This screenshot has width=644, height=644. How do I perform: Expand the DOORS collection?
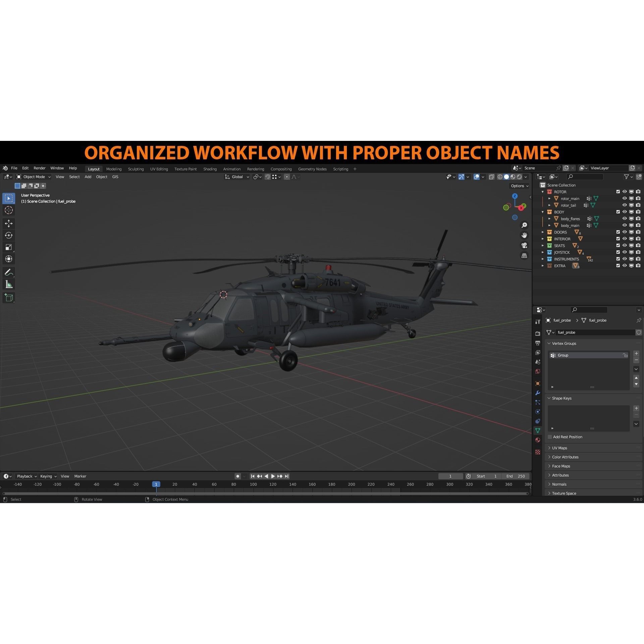[x=543, y=232]
